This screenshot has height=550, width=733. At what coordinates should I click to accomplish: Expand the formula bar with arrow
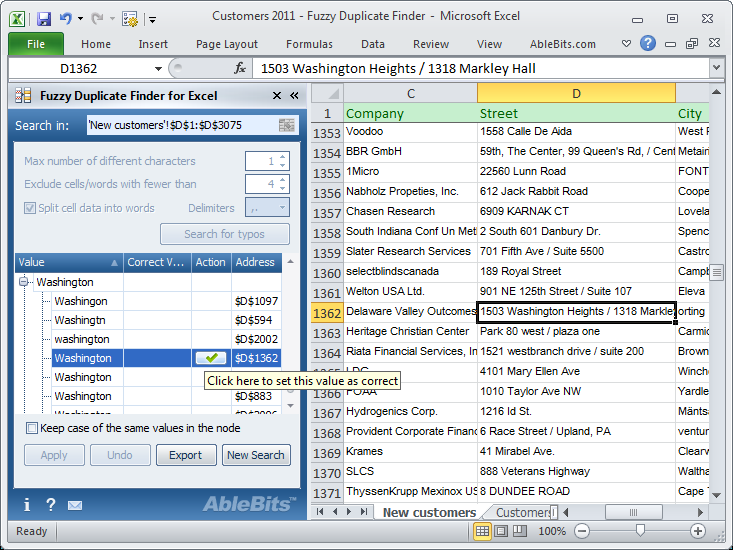pos(716,68)
